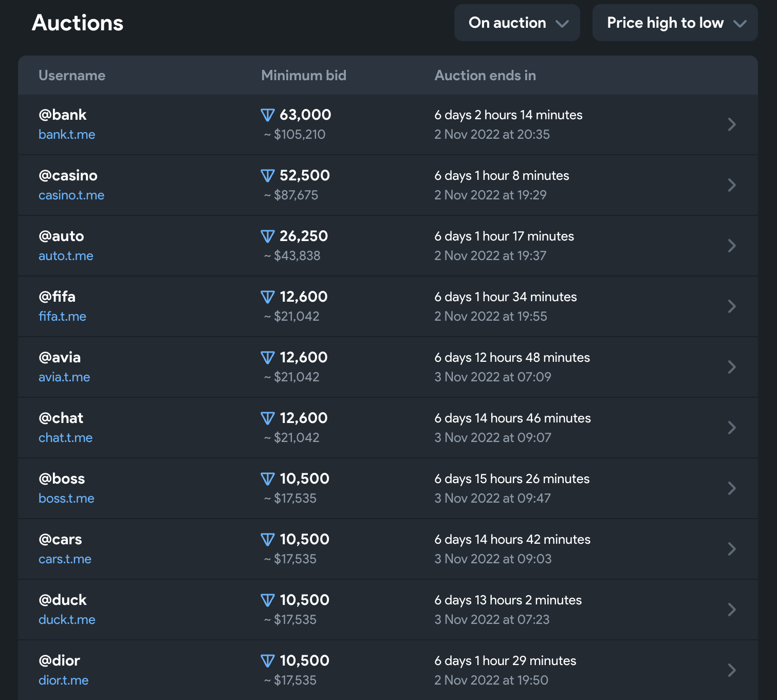Select the @cars username
The image size is (777, 700).
click(60, 539)
